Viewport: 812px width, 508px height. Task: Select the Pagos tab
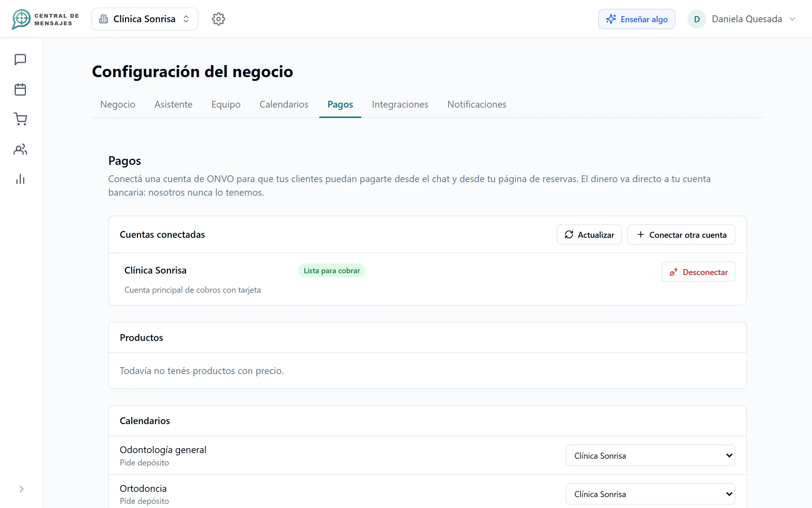[x=340, y=104]
